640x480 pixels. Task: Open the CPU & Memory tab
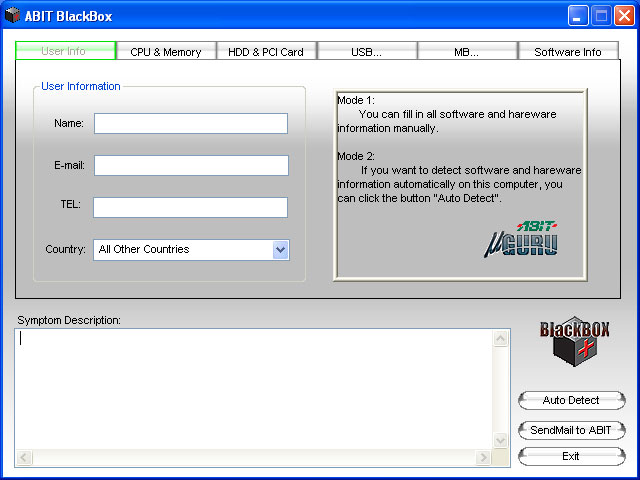[x=166, y=51]
